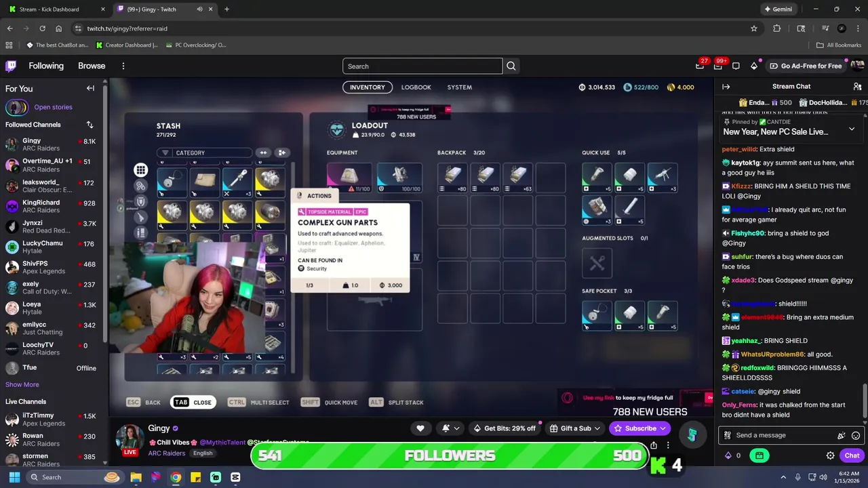Open Chrome from the taskbar
Screen dimensions: 868x488
pyautogui.click(x=176, y=477)
